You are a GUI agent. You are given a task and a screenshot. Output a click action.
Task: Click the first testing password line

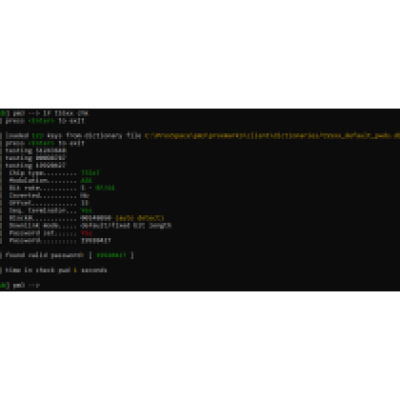pos(36,150)
